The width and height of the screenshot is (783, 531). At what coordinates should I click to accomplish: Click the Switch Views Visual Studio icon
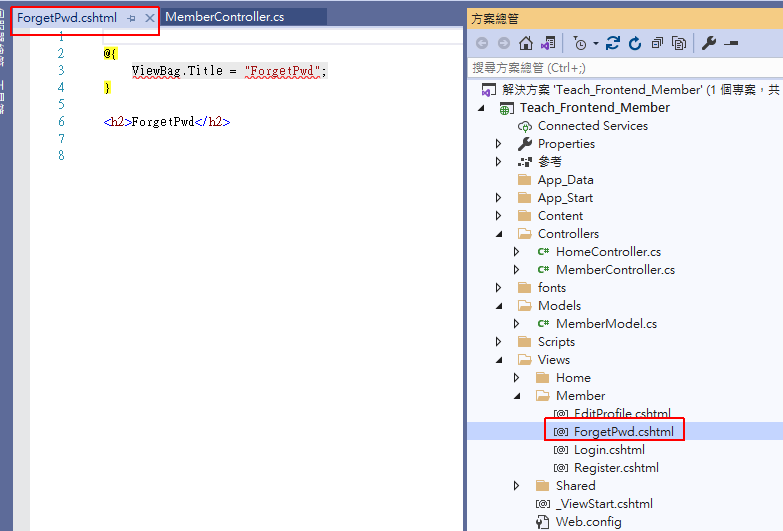pyautogui.click(x=547, y=43)
